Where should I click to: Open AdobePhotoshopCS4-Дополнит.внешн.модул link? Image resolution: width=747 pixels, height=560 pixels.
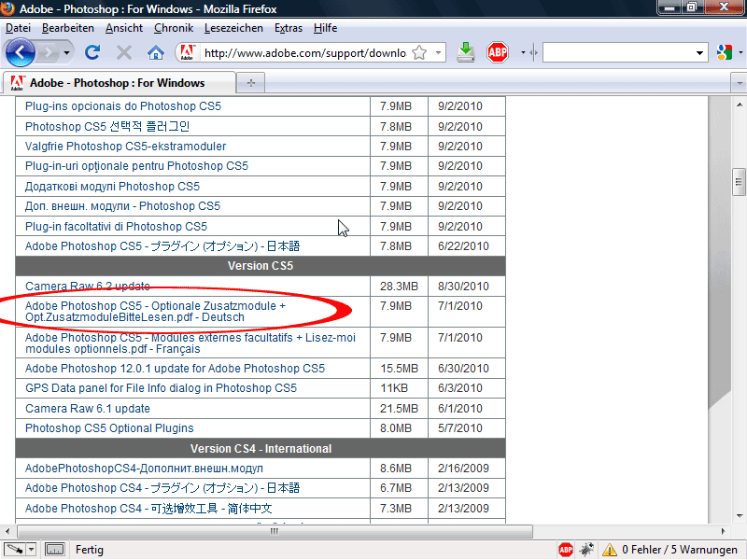(x=144, y=469)
